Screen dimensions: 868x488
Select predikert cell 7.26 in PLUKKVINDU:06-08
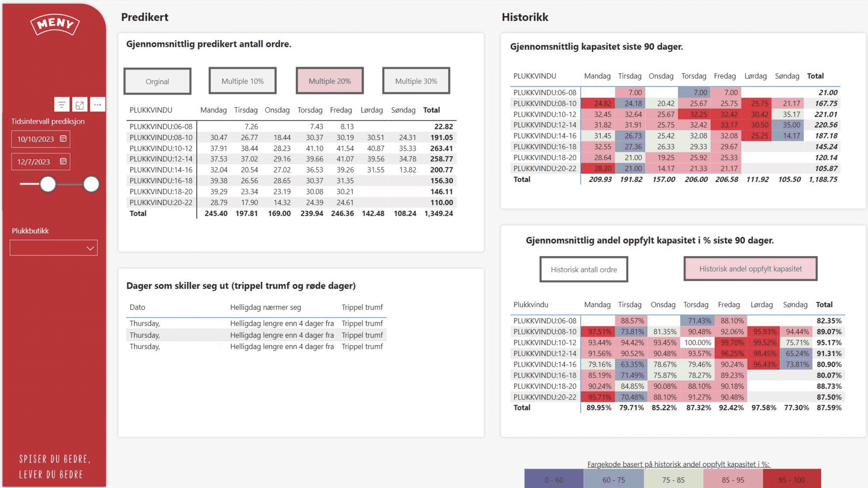[x=251, y=127]
